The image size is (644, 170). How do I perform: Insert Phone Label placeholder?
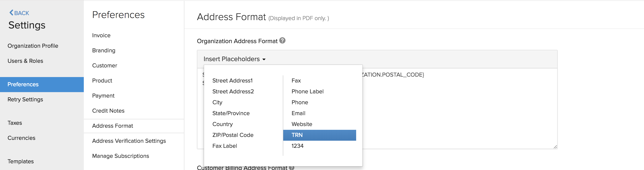[308, 91]
